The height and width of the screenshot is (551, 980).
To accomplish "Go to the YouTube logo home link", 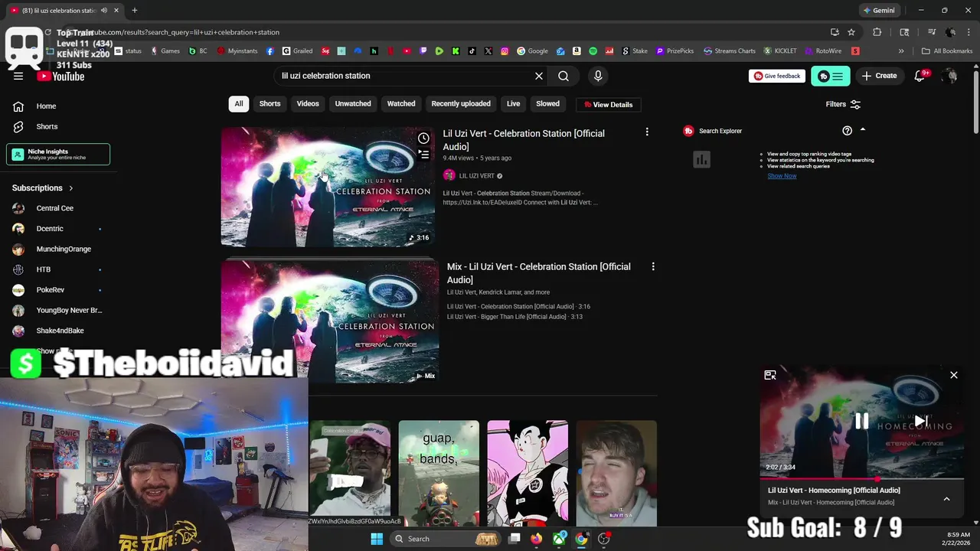I will 60,76.
